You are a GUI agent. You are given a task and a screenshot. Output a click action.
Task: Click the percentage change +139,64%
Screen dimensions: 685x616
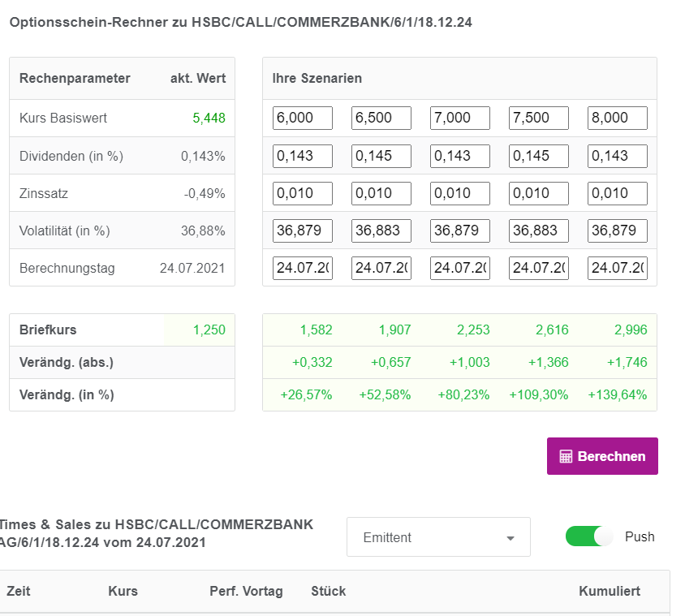619,395
